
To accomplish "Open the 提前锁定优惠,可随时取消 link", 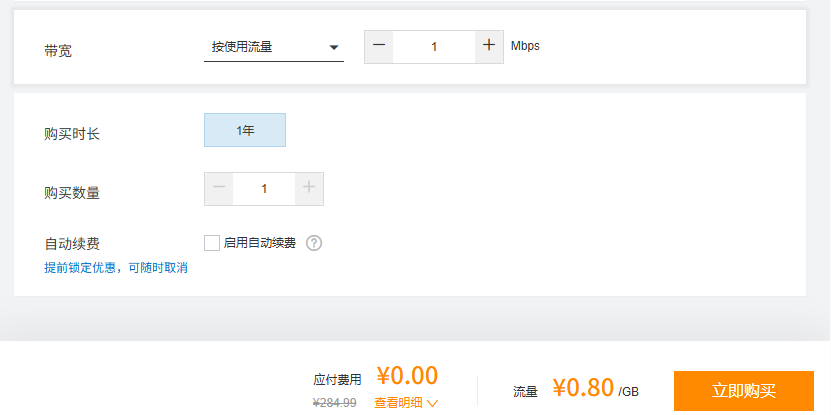I will click(x=116, y=268).
